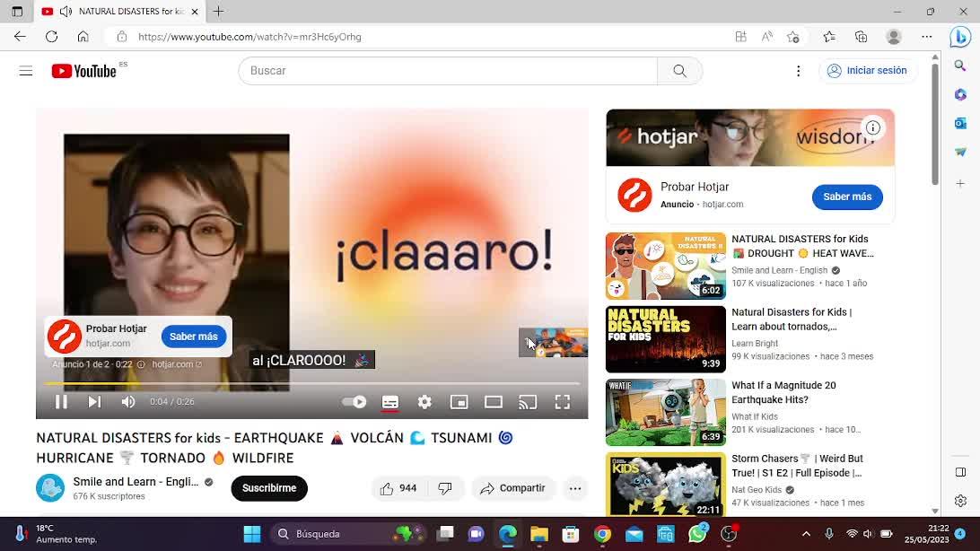Switch to miniplayer mode
Viewport: 980px width, 551px height.
[x=459, y=402]
